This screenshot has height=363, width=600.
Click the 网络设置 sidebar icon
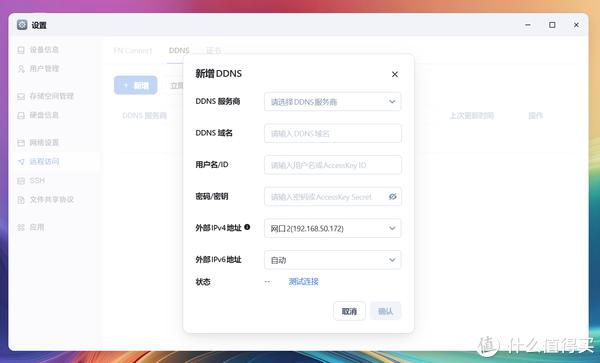click(x=21, y=143)
